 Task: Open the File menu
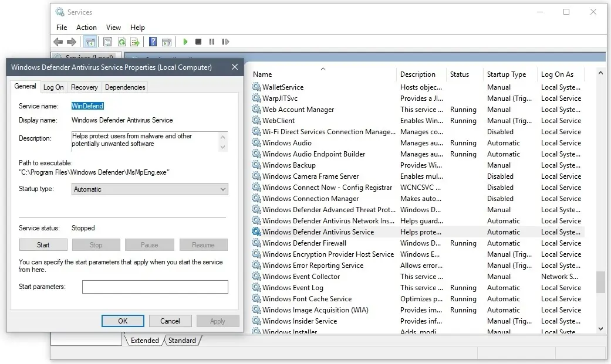[x=62, y=27]
